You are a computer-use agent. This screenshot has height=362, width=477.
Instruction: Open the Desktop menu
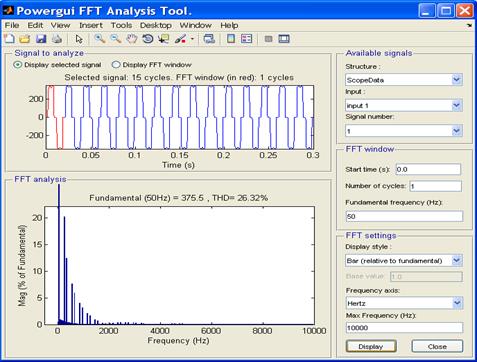coord(156,25)
